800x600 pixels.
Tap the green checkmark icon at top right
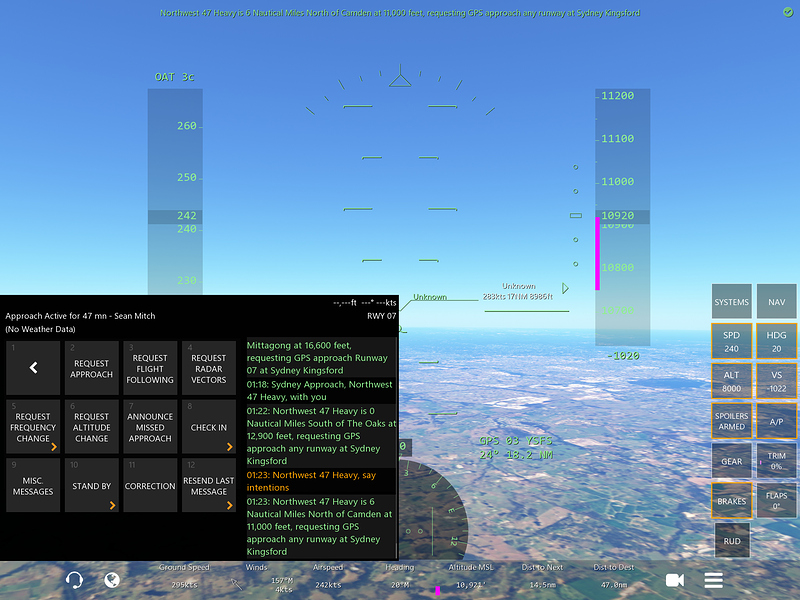(788, 12)
